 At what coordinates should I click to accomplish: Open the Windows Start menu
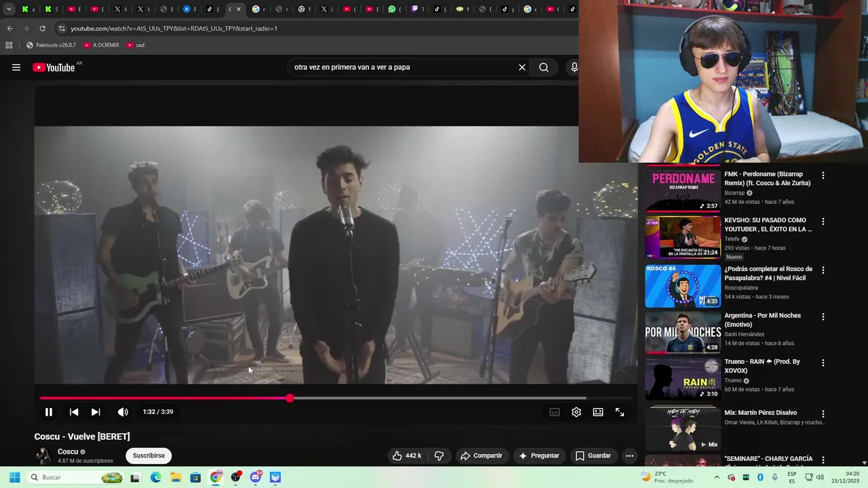(14, 477)
